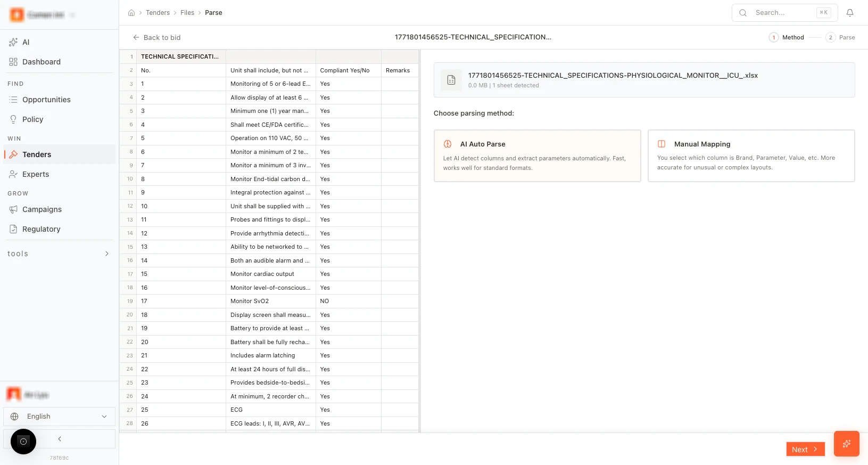Click the Remarks header cell
Image resolution: width=868 pixels, height=465 pixels.
pos(400,70)
